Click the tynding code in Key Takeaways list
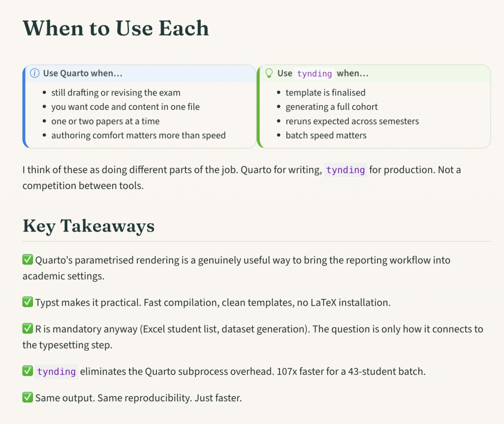 [56, 372]
